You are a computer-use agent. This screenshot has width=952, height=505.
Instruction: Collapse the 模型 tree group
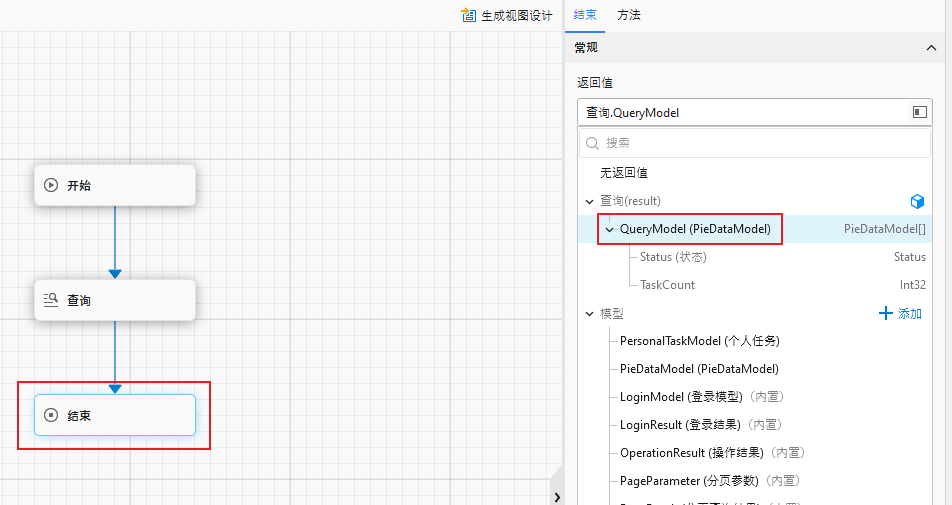click(589, 313)
